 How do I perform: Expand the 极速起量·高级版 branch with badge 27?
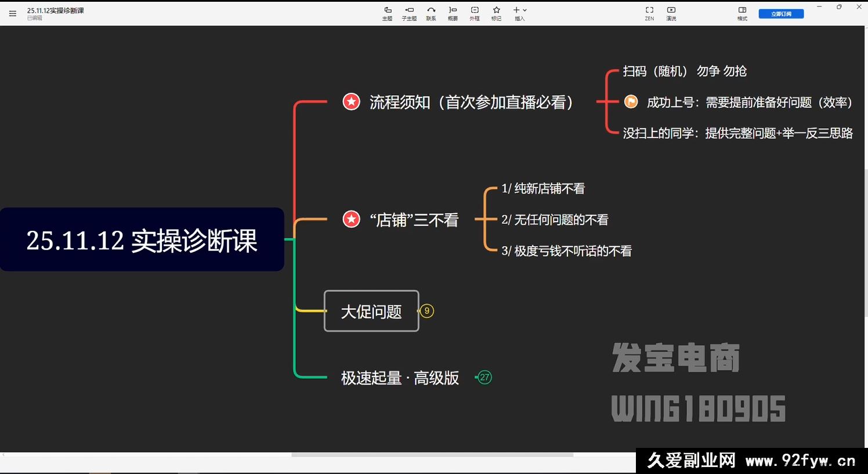click(x=484, y=377)
